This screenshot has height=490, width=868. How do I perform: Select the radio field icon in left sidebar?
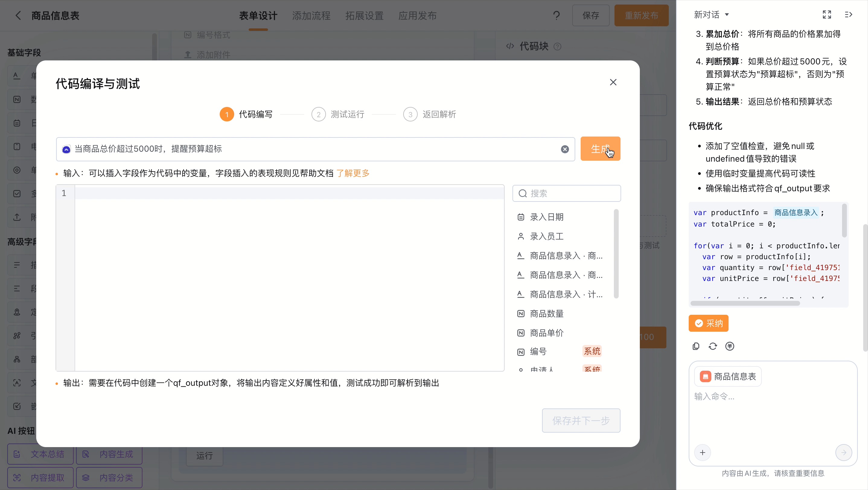click(17, 170)
